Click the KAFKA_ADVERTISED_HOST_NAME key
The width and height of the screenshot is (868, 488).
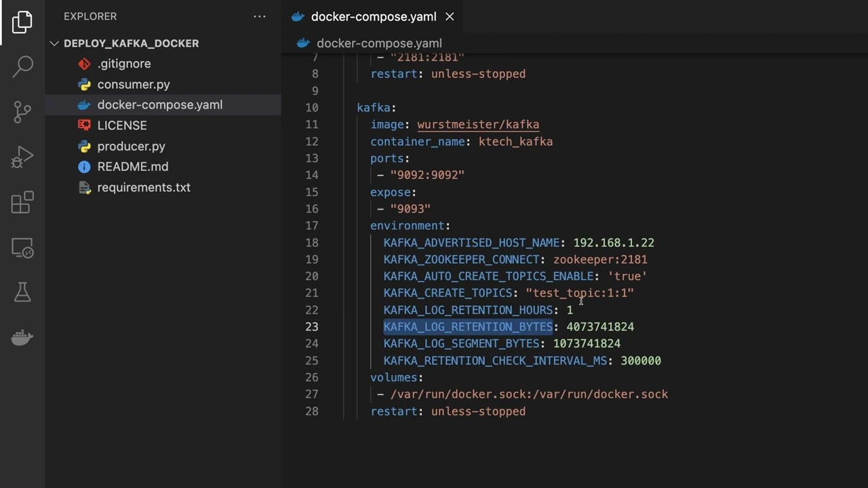point(471,243)
